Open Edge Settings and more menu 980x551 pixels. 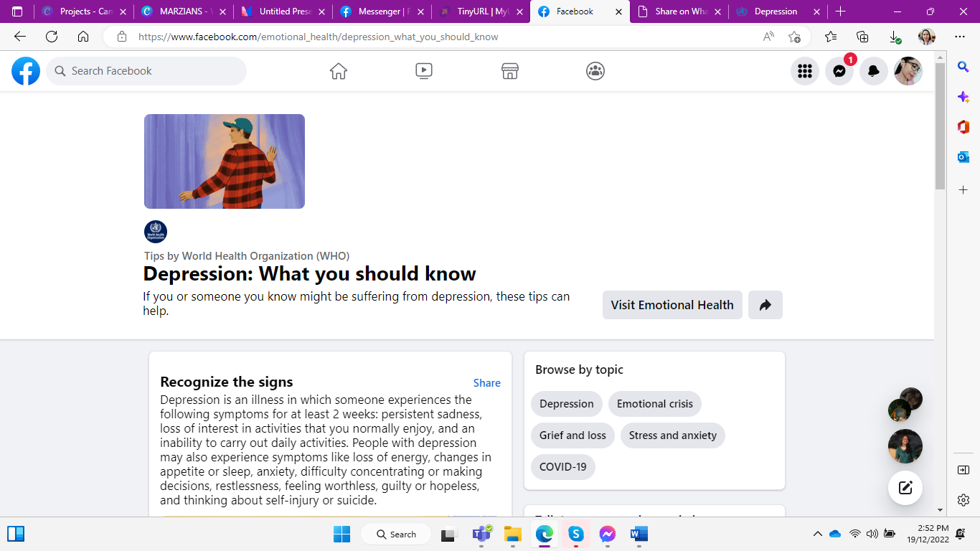960,37
